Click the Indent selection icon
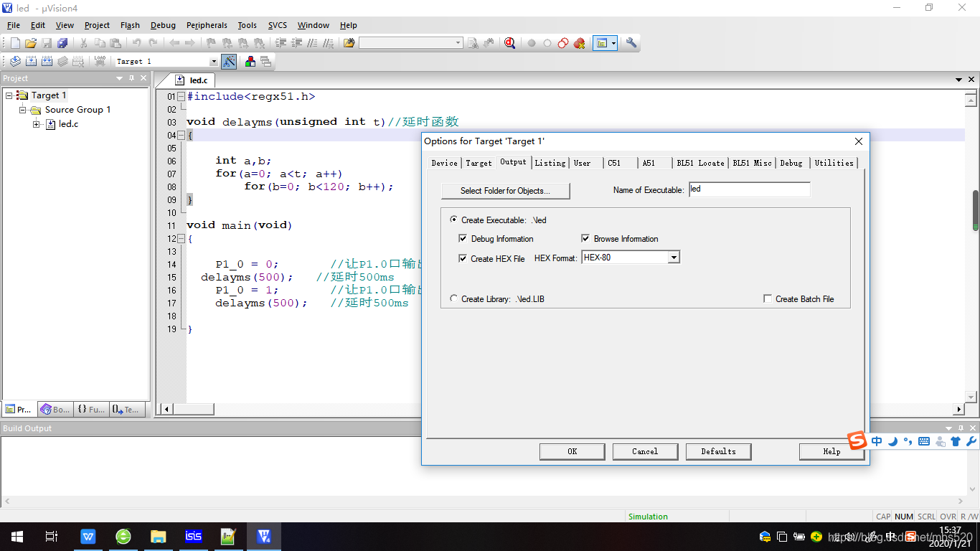 point(281,43)
